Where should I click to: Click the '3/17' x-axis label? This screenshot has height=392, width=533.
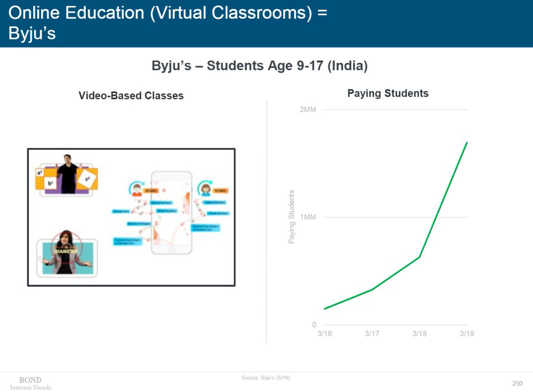372,333
